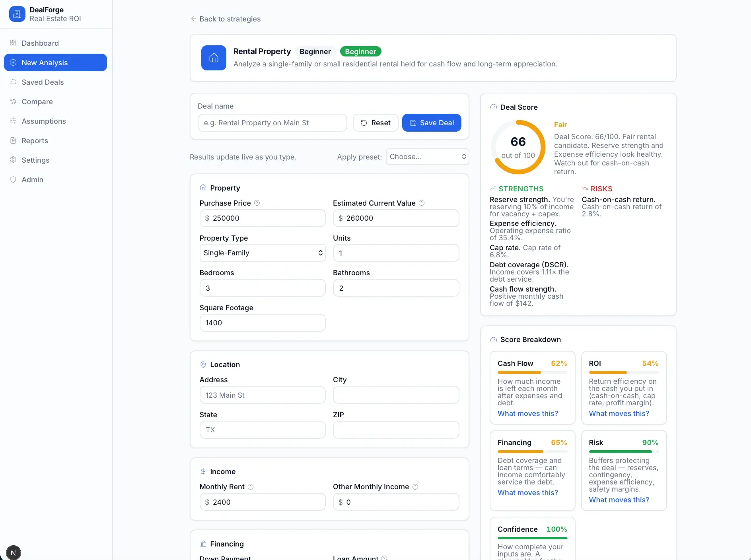Click the Other Monthly Income field

(x=396, y=502)
